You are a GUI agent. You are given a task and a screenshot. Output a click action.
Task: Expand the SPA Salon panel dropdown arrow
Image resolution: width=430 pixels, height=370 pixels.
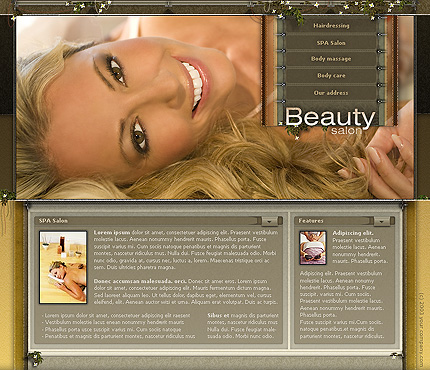269,221
